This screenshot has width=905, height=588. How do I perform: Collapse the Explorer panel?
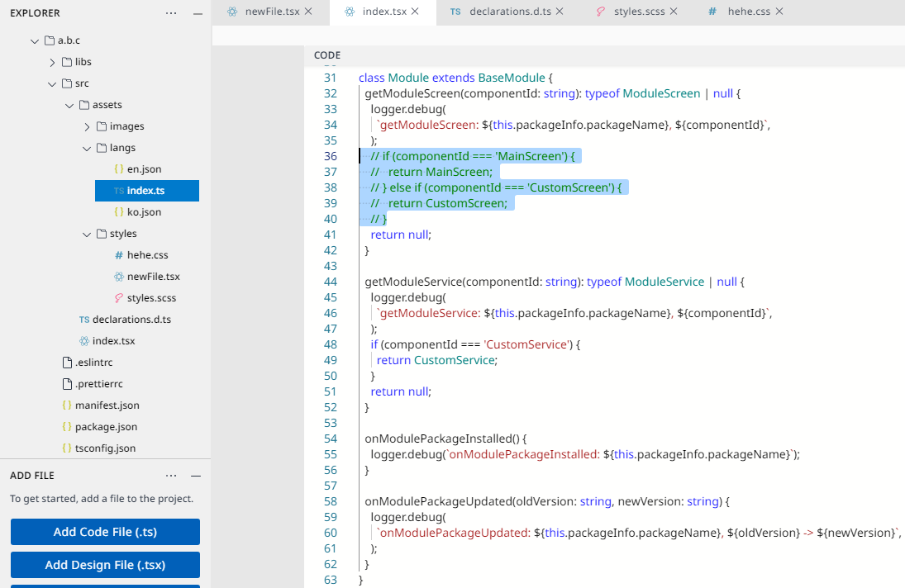coord(198,12)
